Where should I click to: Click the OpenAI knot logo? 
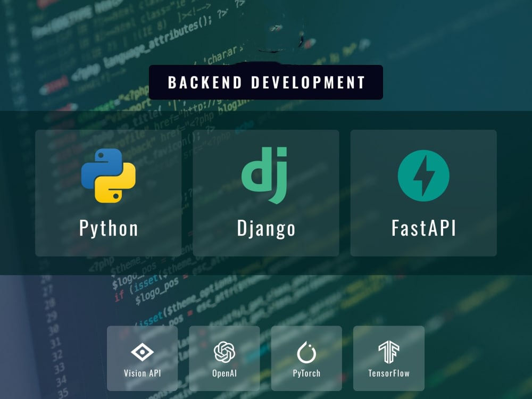click(x=225, y=352)
